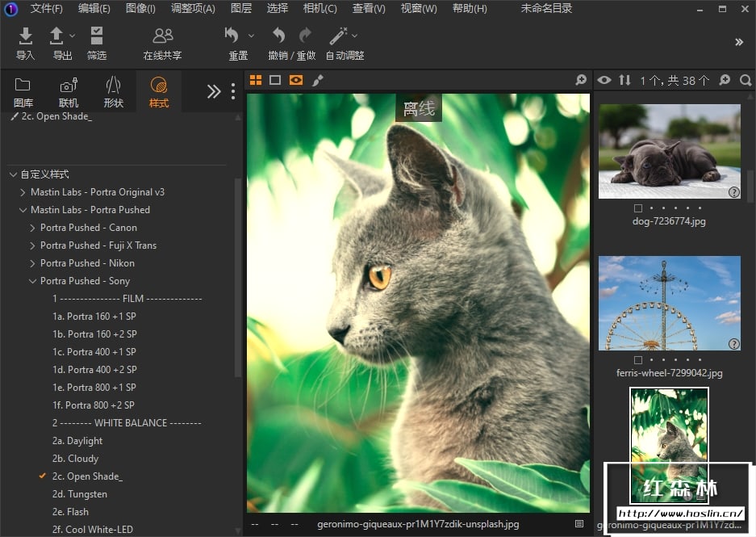
Task: Expand Mastin Labs - Portra Original v3
Action: tap(23, 192)
